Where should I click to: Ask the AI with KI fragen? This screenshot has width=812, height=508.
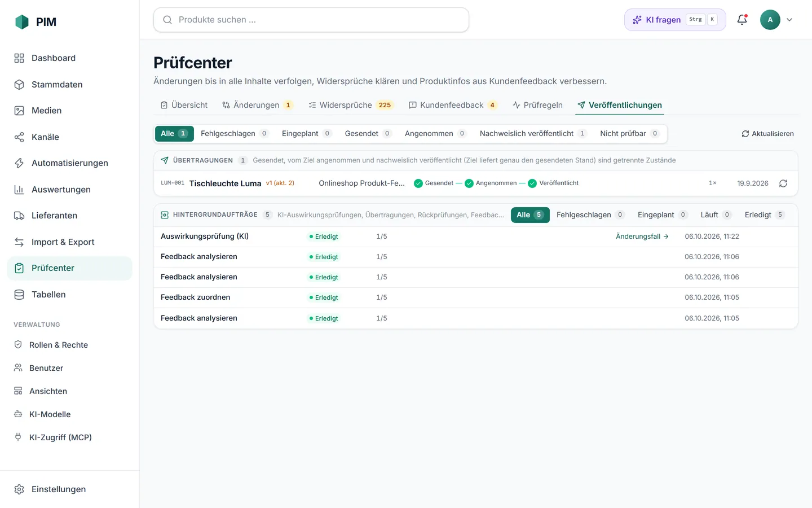tap(675, 20)
